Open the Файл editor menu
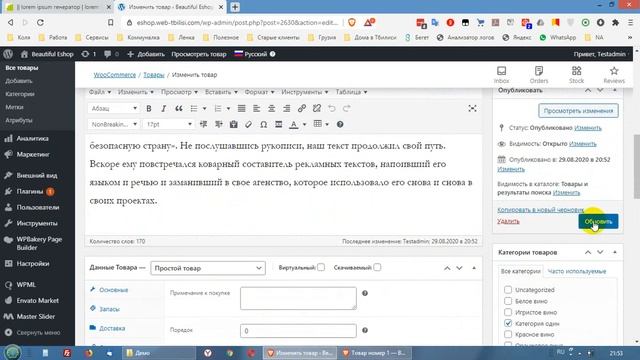The image size is (640, 360). (x=100, y=92)
